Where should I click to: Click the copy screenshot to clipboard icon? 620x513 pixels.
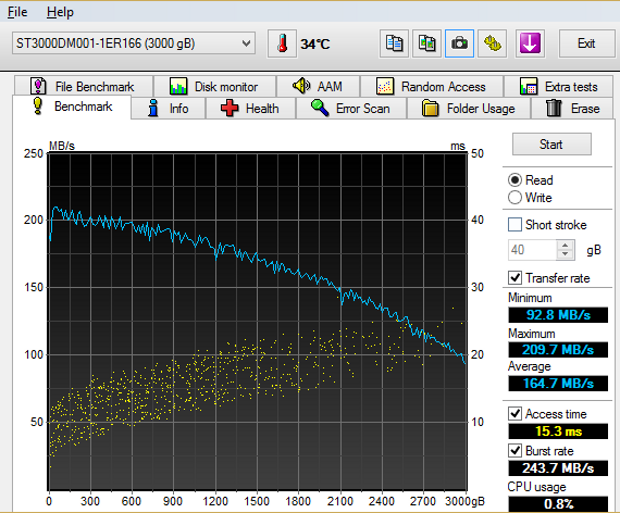[x=427, y=43]
